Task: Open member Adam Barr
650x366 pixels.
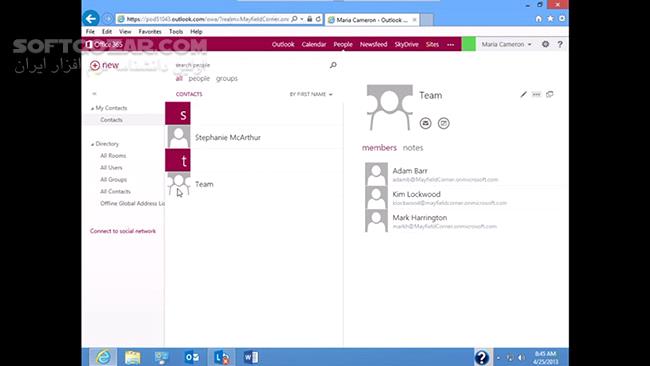Action: click(x=462, y=175)
